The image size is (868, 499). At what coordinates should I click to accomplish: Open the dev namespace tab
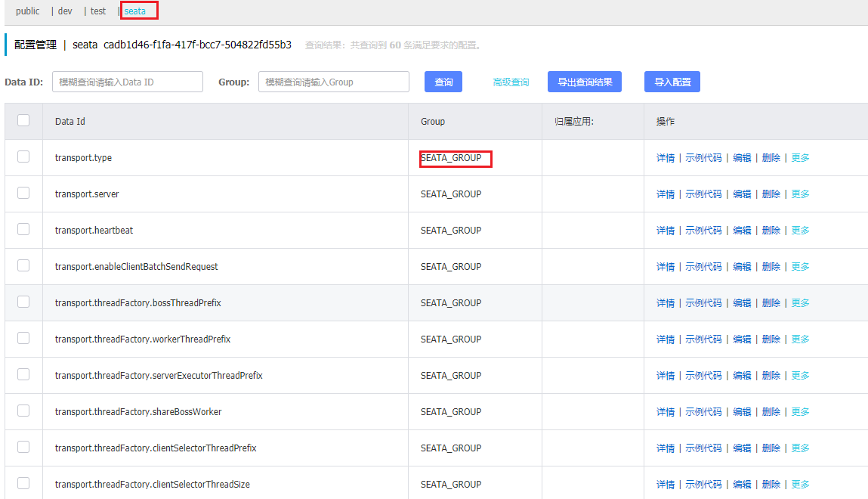coord(65,11)
